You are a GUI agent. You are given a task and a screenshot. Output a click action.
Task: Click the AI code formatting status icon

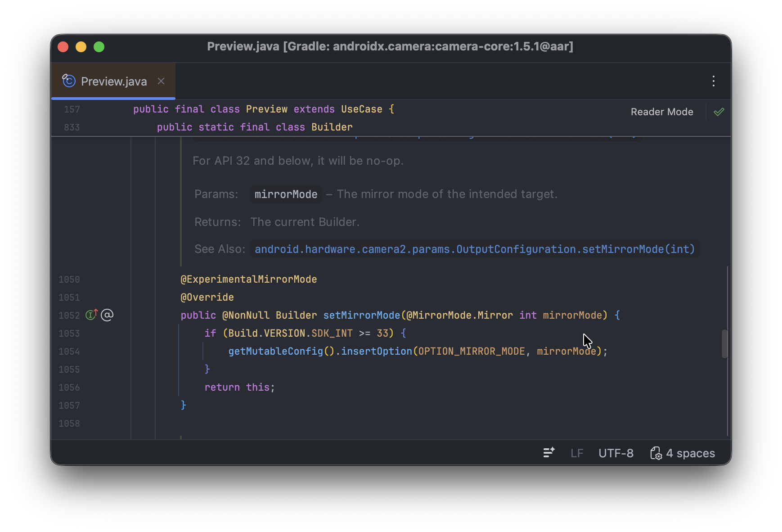(548, 453)
